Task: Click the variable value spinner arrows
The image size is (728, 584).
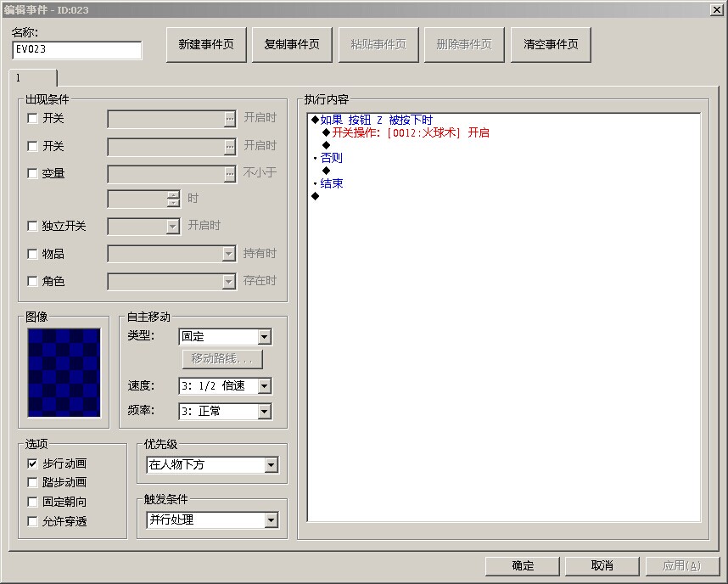Action: coord(173,199)
